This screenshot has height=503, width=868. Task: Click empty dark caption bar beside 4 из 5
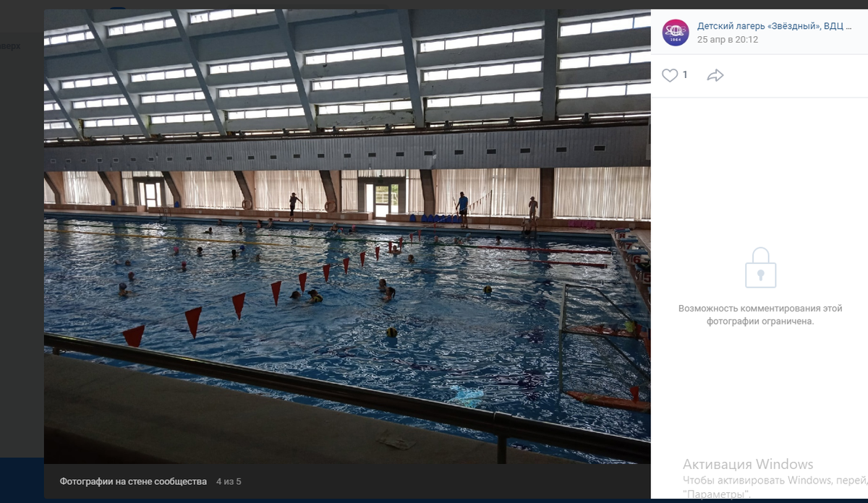434,481
